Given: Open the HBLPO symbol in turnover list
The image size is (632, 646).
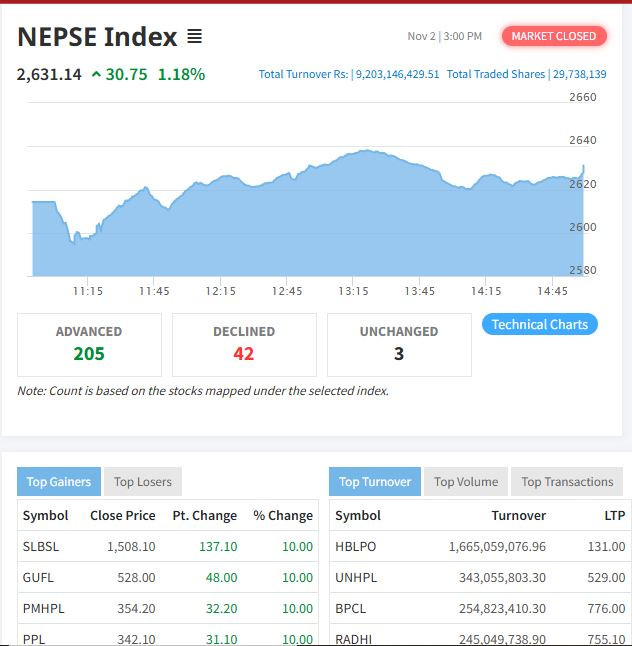Looking at the screenshot, I should click(354, 547).
